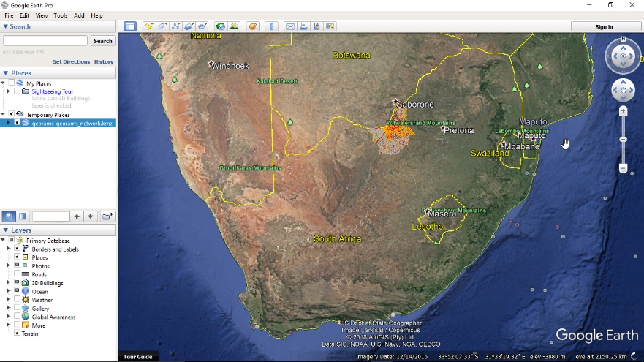Click the Email envelope icon
Screen dimensions: 644x362
[x=290, y=26]
